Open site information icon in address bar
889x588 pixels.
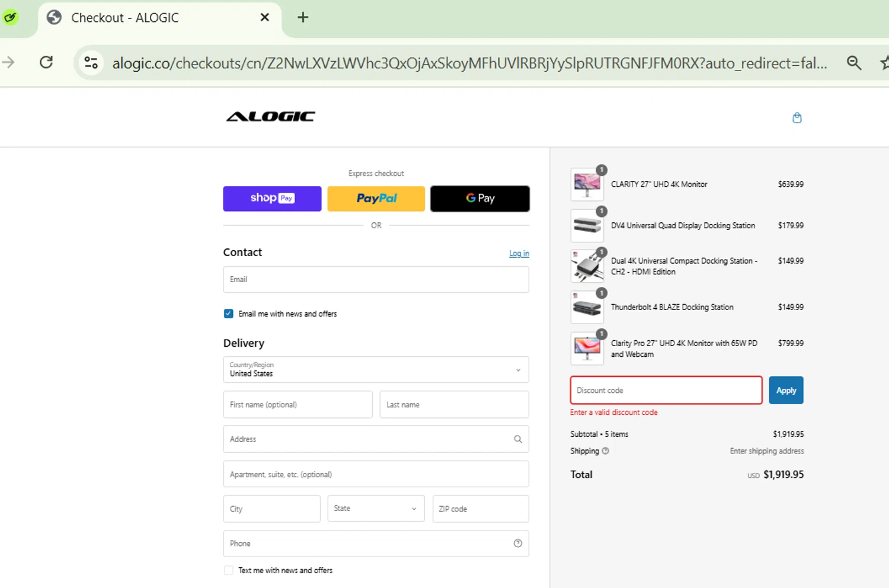tap(91, 62)
